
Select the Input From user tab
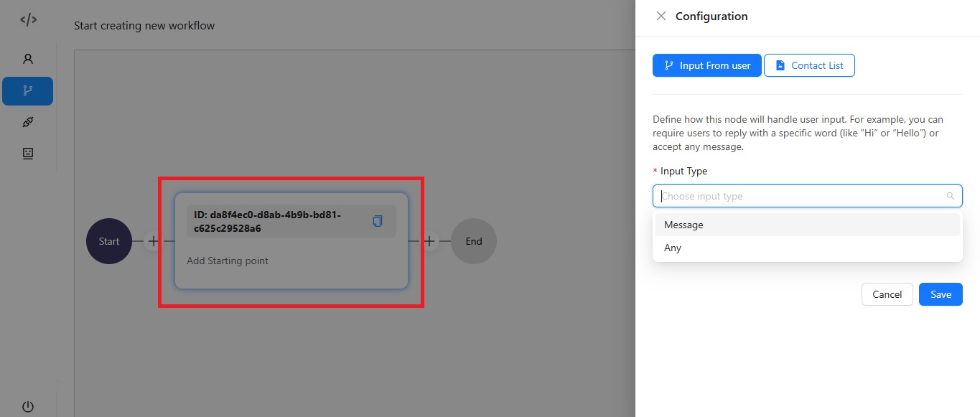[x=706, y=65]
